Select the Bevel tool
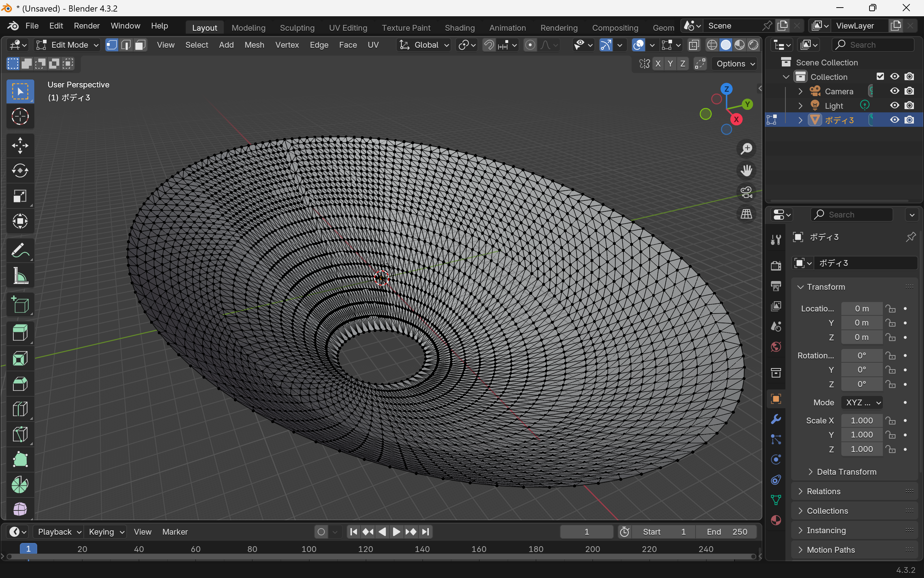The width and height of the screenshot is (924, 578). point(20,383)
